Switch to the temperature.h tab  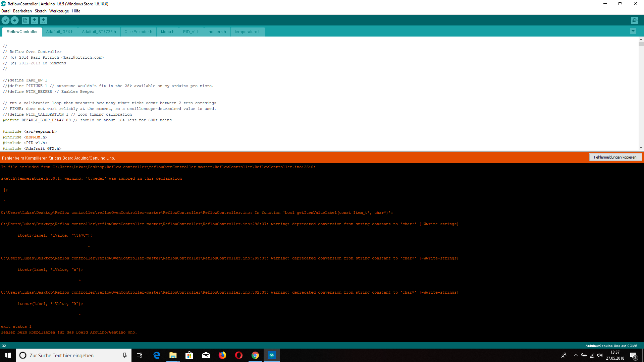tap(248, 32)
